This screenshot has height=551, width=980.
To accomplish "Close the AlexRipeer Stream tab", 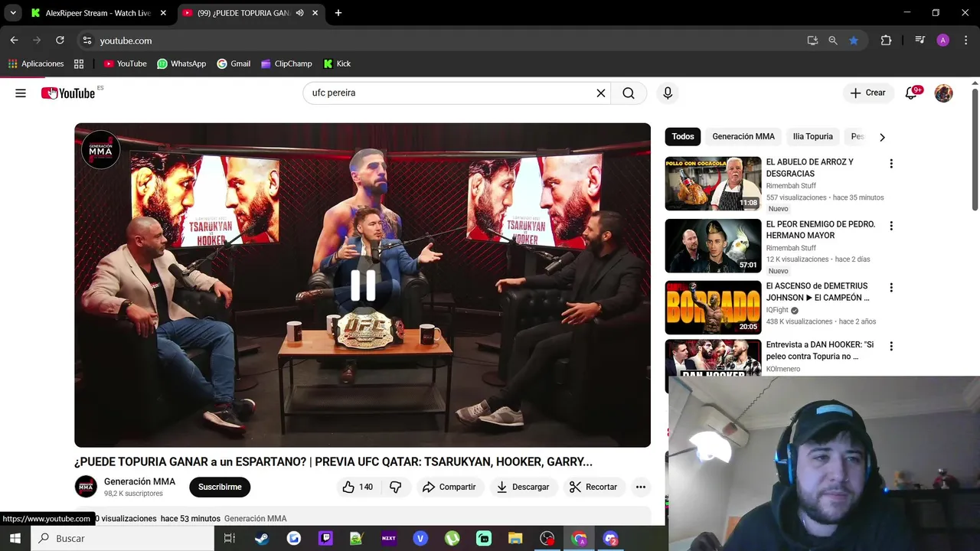I will click(163, 13).
